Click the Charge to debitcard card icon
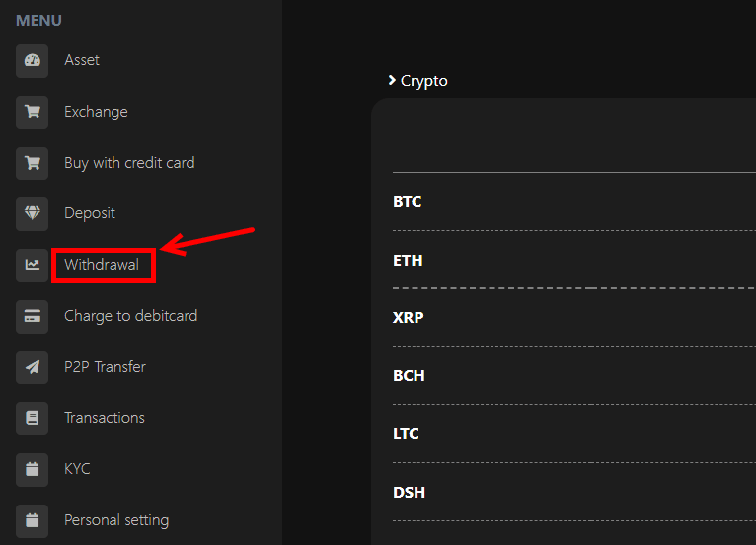The height and width of the screenshot is (545, 756). click(x=33, y=316)
